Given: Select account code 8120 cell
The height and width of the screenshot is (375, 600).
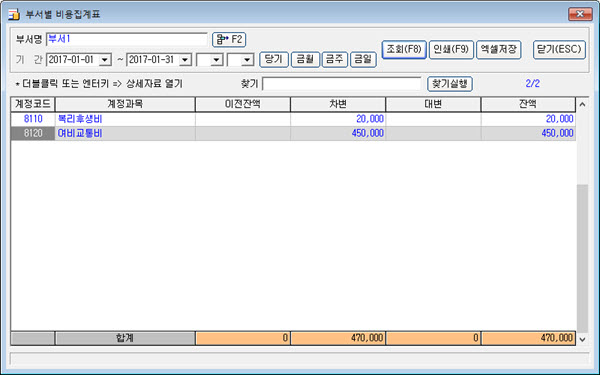Looking at the screenshot, I should coord(33,133).
